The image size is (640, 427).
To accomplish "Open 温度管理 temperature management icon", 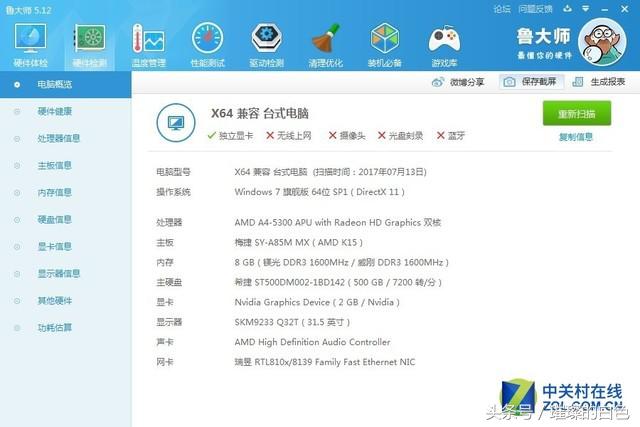I will pos(149,44).
